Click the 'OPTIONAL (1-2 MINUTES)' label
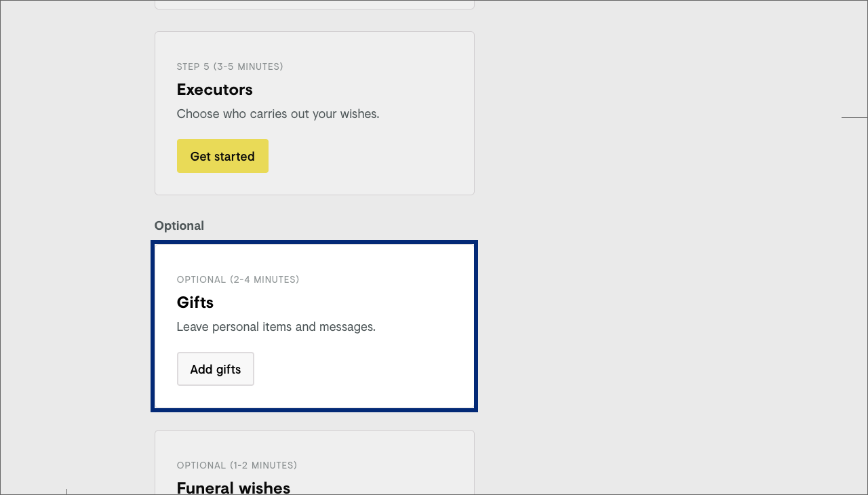868x495 pixels. point(237,465)
